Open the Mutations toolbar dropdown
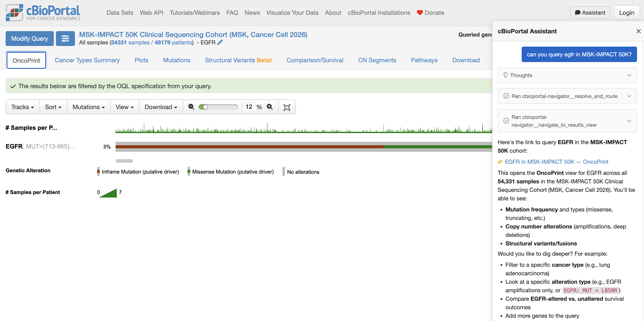This screenshot has height=321, width=644. (x=88, y=107)
